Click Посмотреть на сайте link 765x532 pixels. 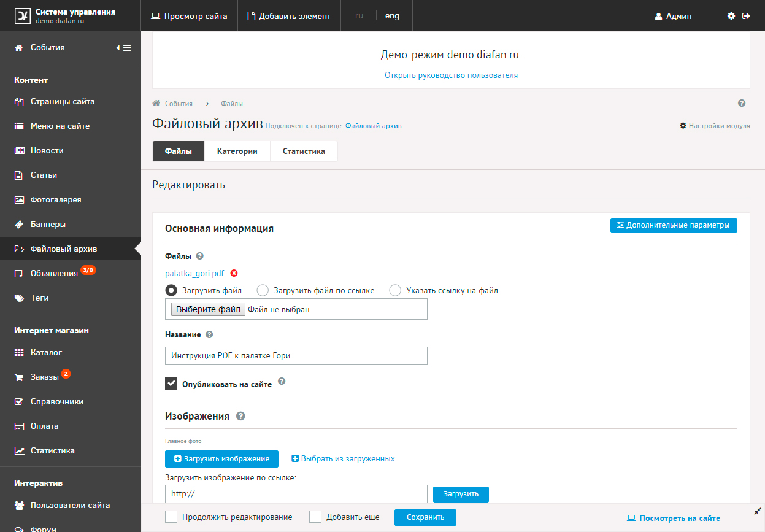pos(674,518)
